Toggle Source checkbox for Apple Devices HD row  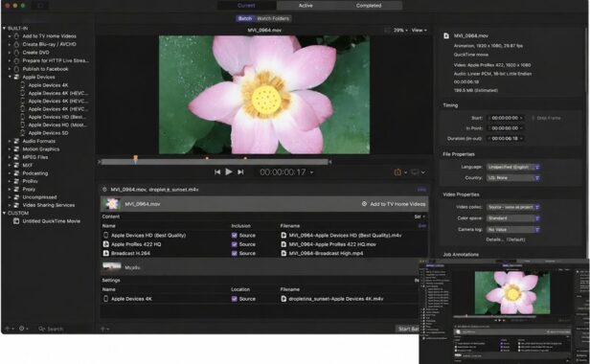(x=234, y=236)
